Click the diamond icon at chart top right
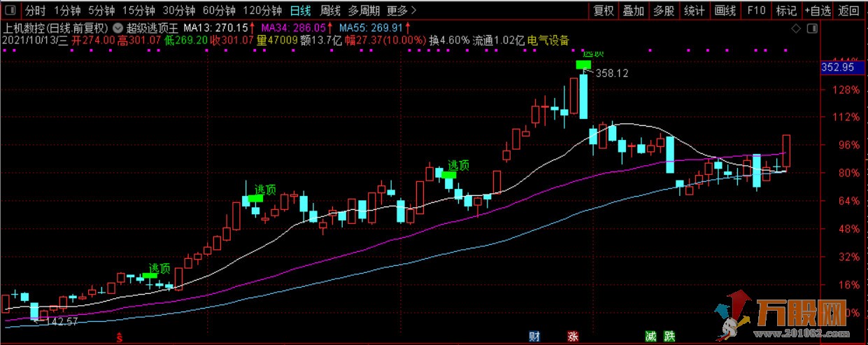The image size is (868, 345). coord(795,28)
